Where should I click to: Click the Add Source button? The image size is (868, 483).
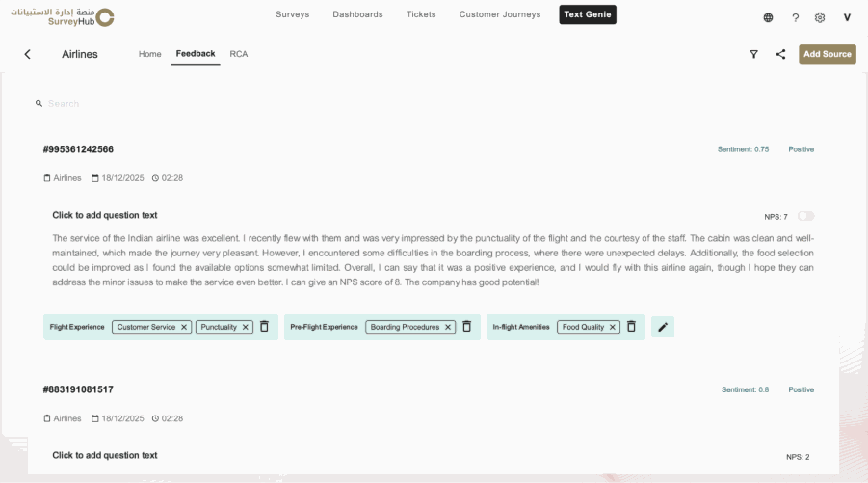click(827, 54)
